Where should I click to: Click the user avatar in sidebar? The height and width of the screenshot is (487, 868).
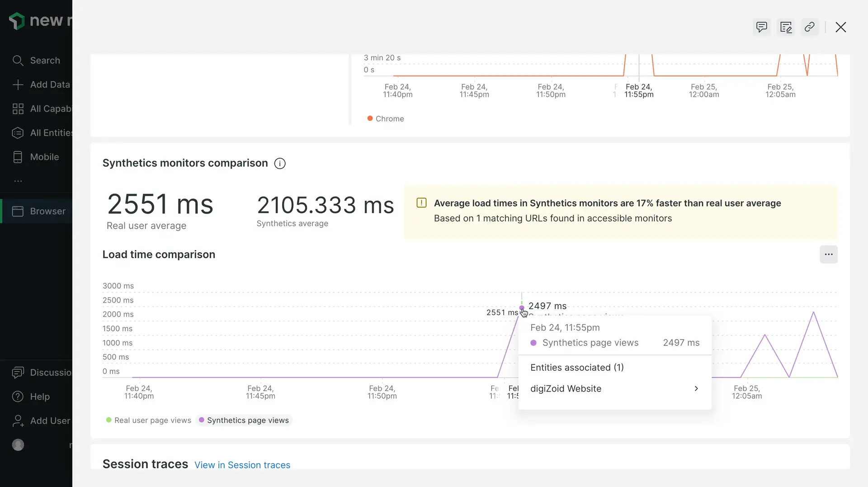tap(18, 445)
